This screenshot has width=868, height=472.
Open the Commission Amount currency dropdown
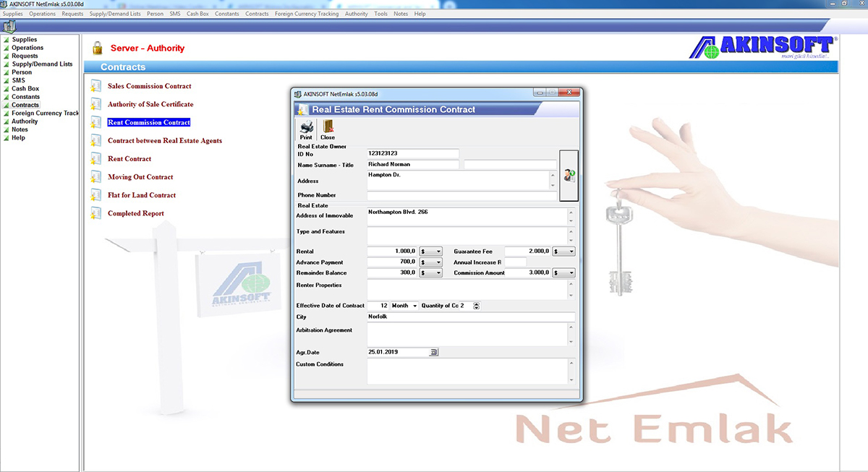(563, 273)
